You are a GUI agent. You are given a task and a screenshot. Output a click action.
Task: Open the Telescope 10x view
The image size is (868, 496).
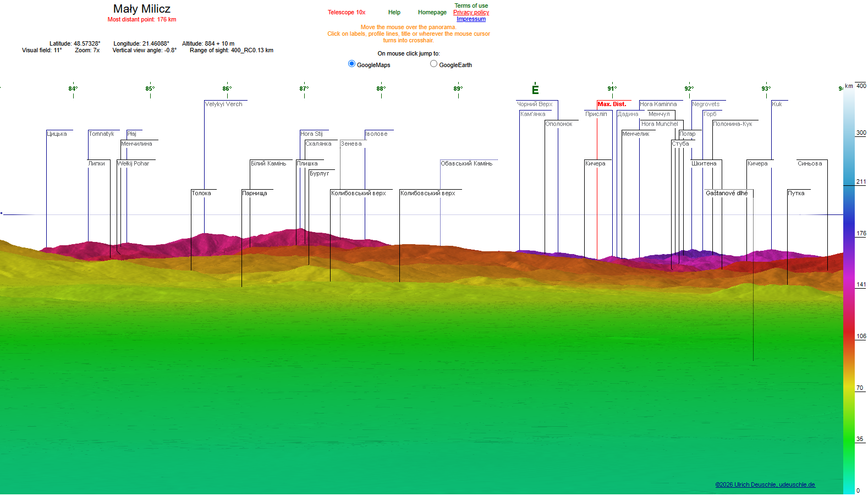[x=347, y=12]
